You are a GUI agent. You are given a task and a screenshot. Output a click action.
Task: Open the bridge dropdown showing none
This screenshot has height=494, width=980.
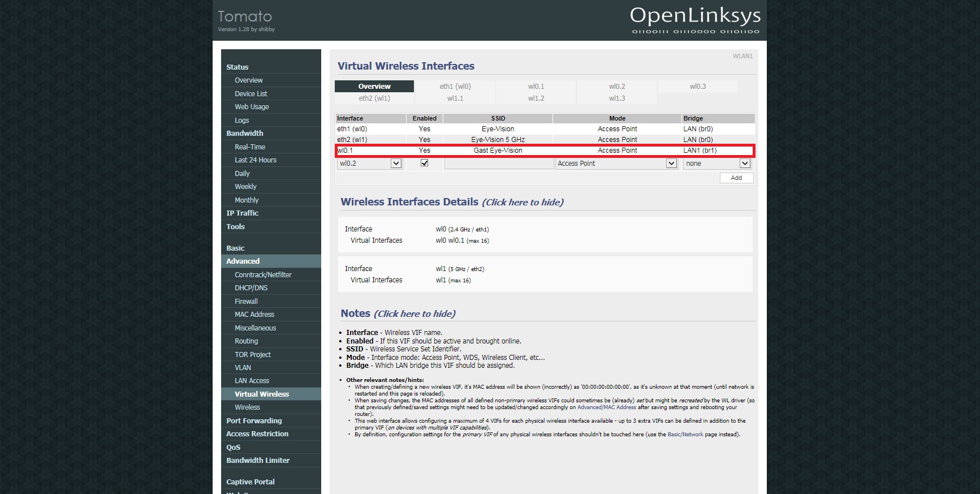tap(716, 164)
